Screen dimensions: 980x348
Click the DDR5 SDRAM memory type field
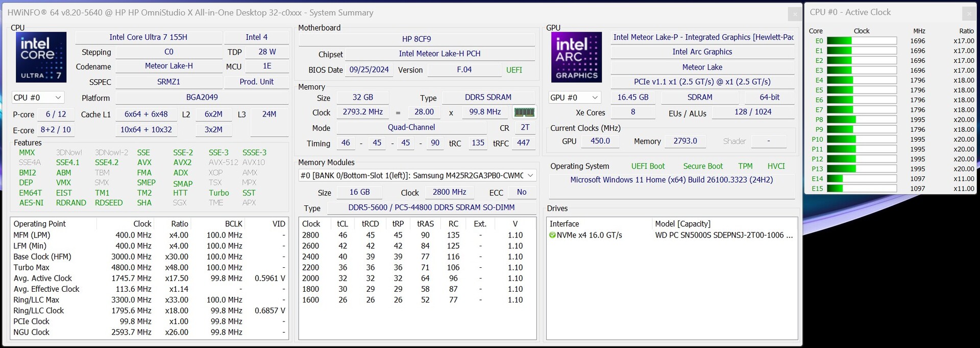point(488,97)
